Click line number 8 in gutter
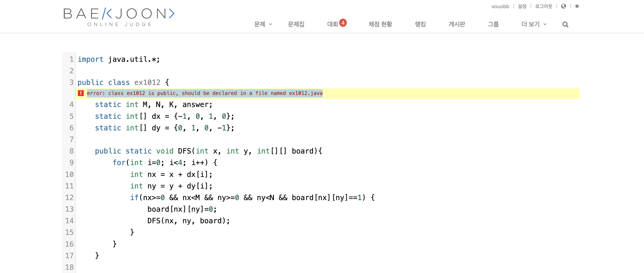The image size is (644, 273). [x=71, y=151]
